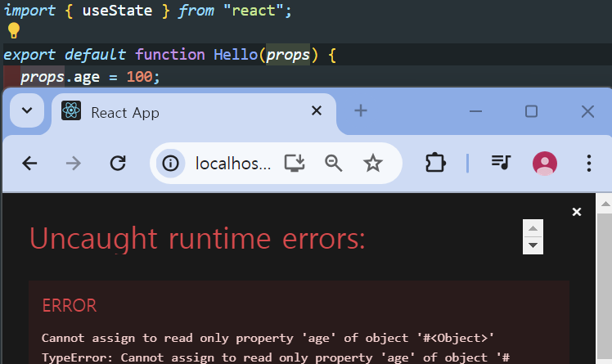The width and height of the screenshot is (612, 364).
Task: Click the 'Hello' function name
Action: (236, 55)
